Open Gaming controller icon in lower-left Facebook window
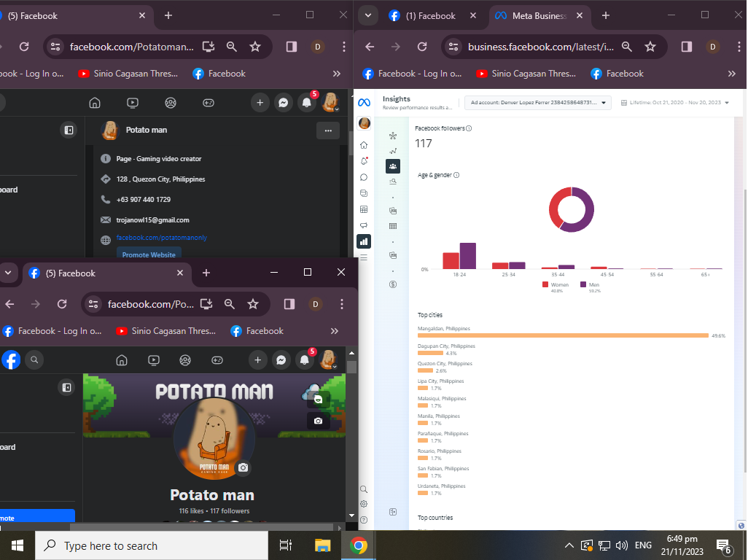Screen dimensions: 748x560 217,360
